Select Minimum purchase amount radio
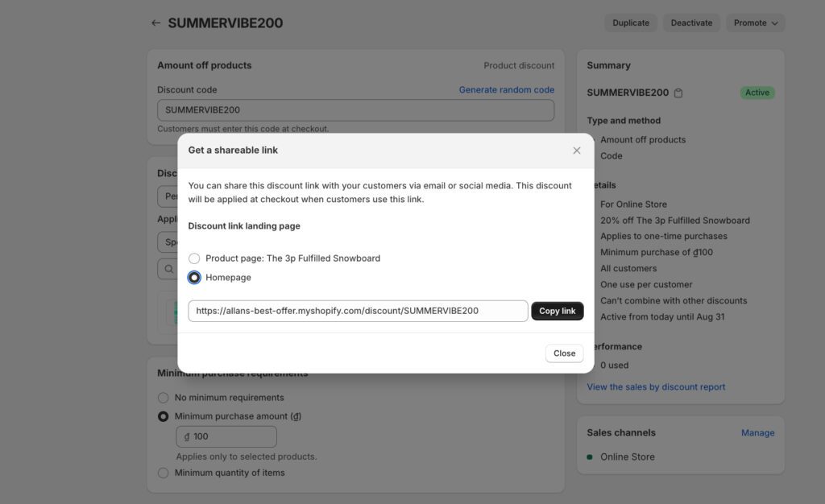The image size is (825, 504). click(164, 416)
